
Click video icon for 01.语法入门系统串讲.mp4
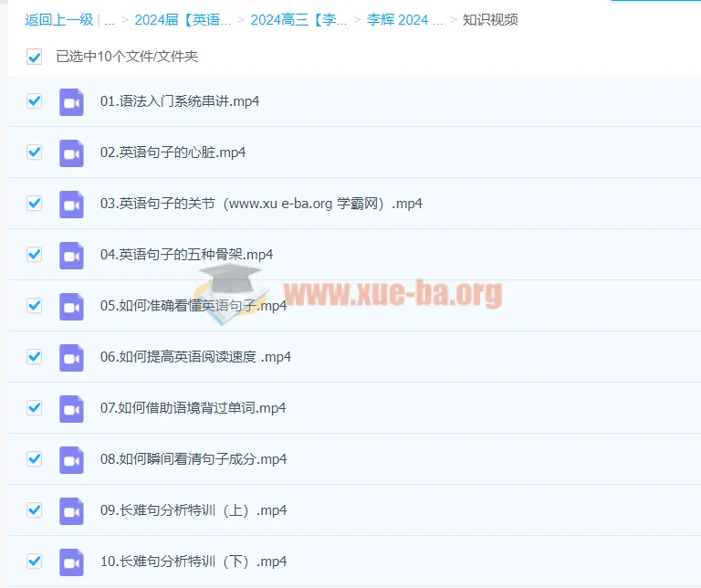point(71,102)
